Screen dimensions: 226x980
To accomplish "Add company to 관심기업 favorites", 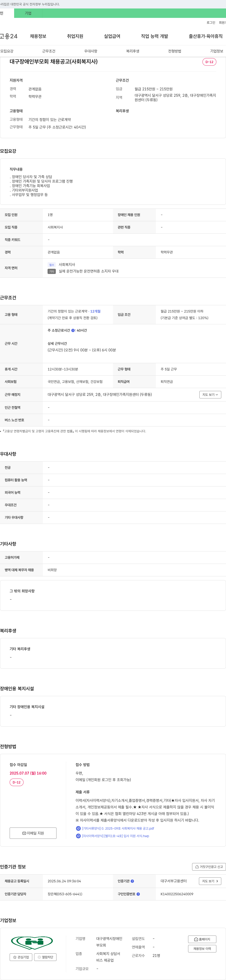I will coord(21,957).
